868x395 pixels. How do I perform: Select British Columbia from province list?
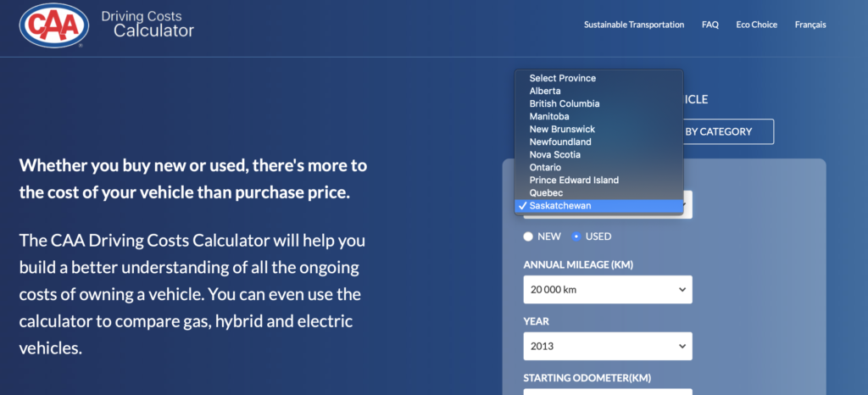point(599,103)
